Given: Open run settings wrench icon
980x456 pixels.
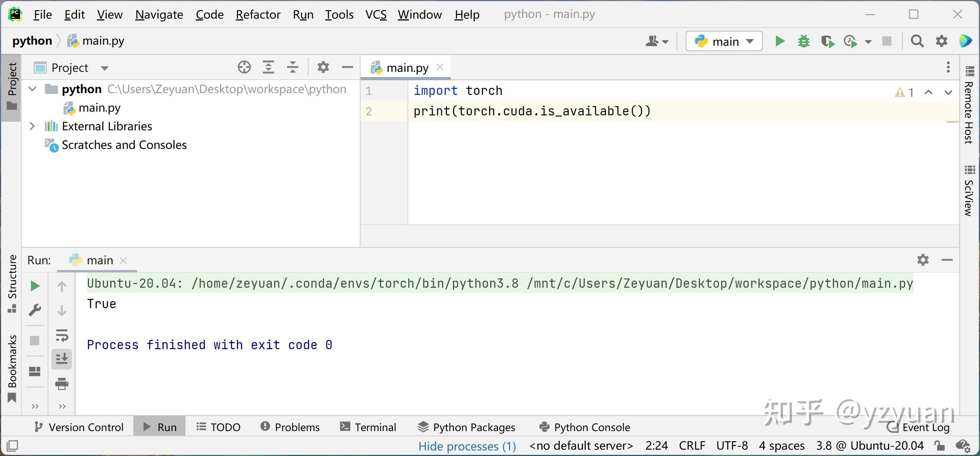Looking at the screenshot, I should (35, 310).
